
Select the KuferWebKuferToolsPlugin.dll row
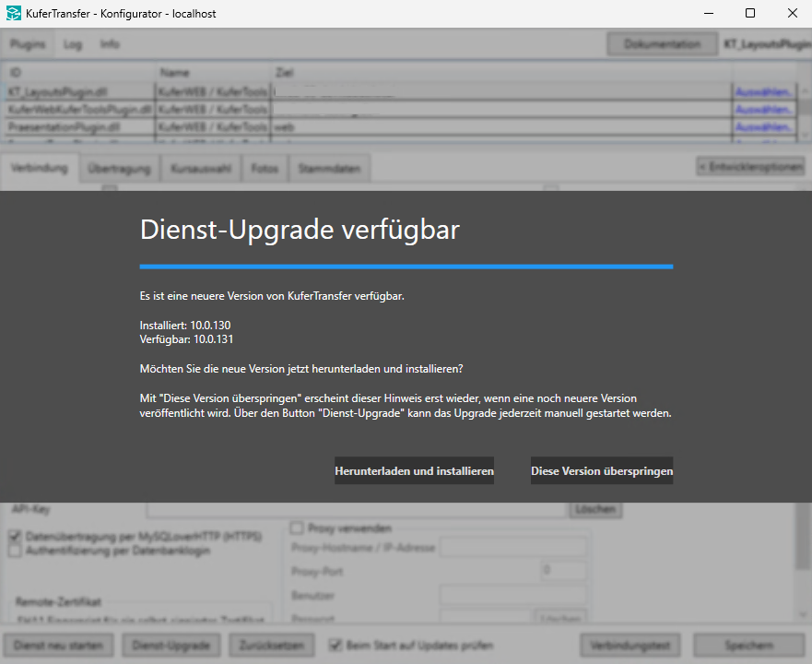[399, 110]
